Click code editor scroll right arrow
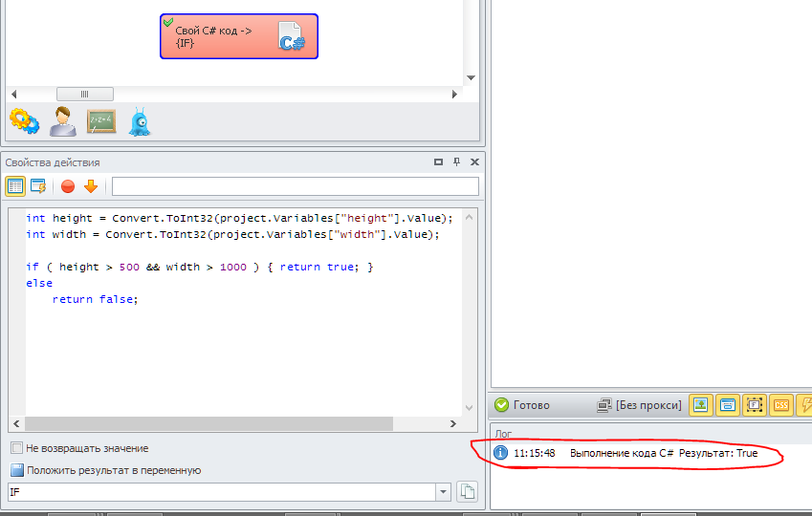 tap(453, 424)
